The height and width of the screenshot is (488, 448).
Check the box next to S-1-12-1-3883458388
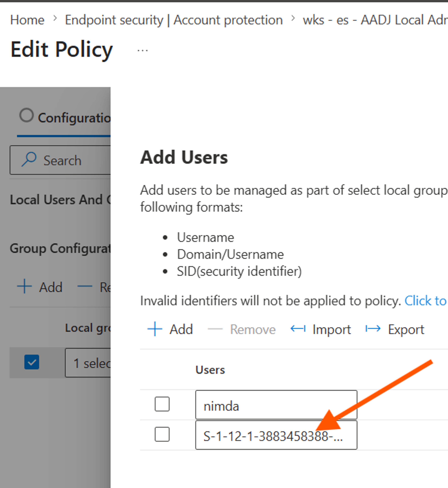(162, 434)
